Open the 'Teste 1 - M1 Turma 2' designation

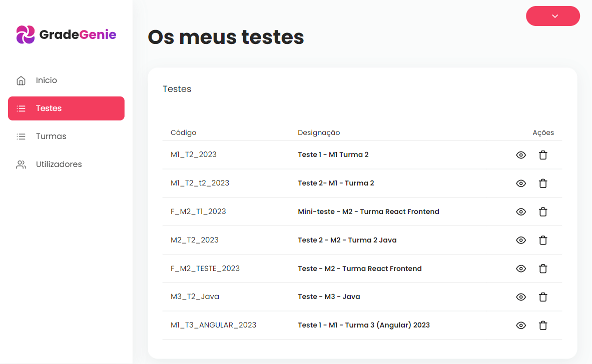[x=333, y=155]
